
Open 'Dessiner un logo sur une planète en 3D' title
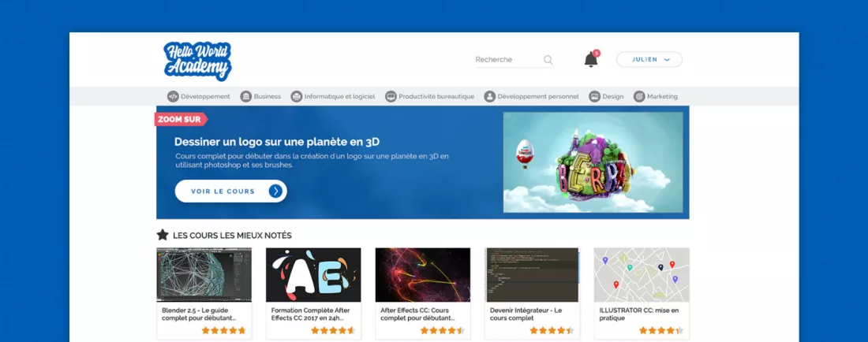click(x=277, y=141)
